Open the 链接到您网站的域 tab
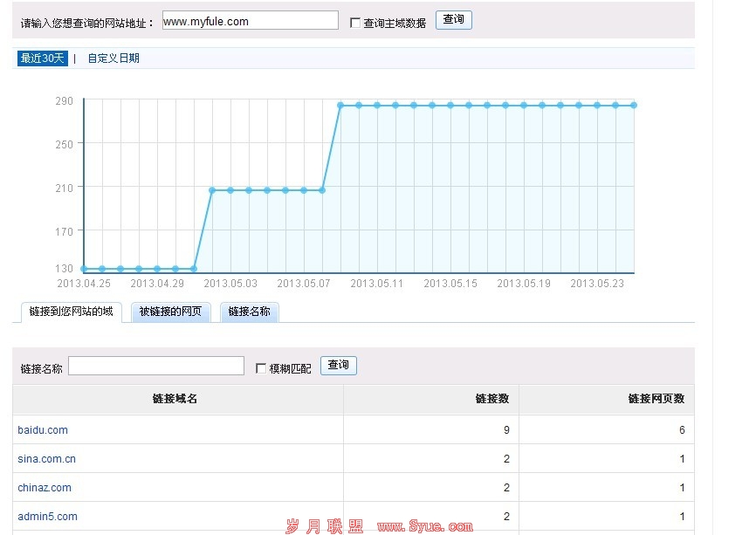The width and height of the screenshot is (756, 535). click(71, 312)
